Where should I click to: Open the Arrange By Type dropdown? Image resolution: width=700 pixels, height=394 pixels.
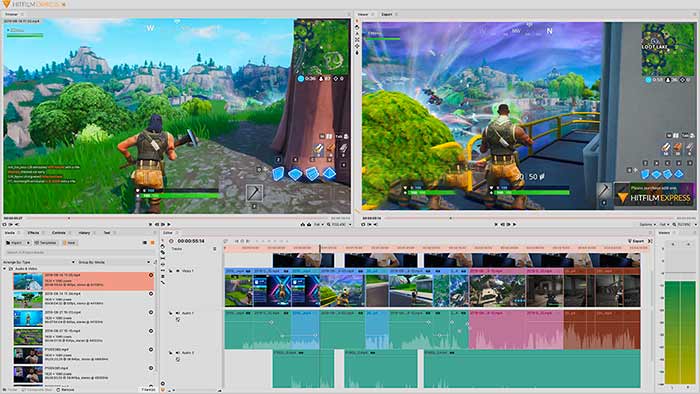pos(39,262)
